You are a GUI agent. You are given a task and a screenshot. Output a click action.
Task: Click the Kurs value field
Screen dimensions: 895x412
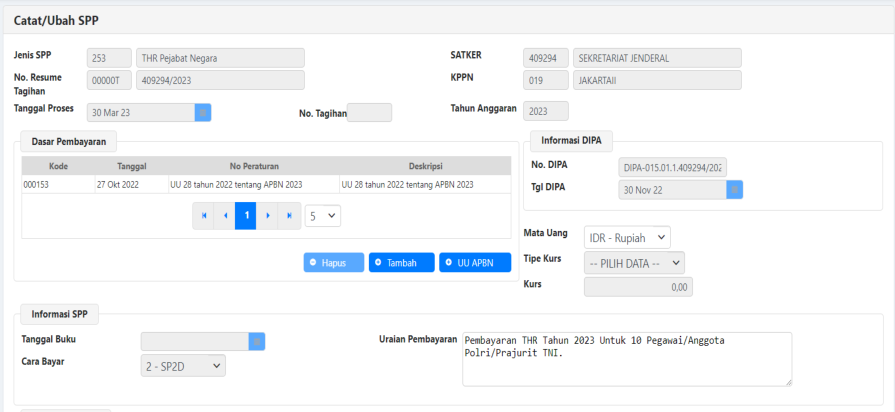tap(637, 287)
